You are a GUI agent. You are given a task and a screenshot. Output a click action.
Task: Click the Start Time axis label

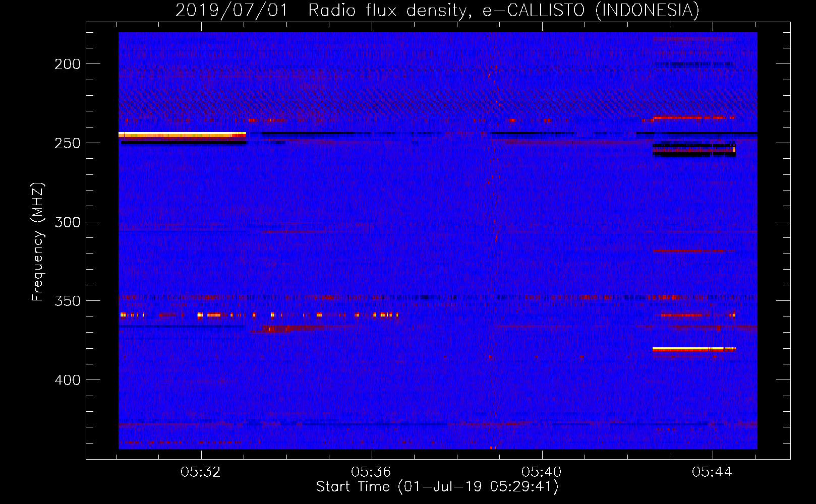(437, 487)
